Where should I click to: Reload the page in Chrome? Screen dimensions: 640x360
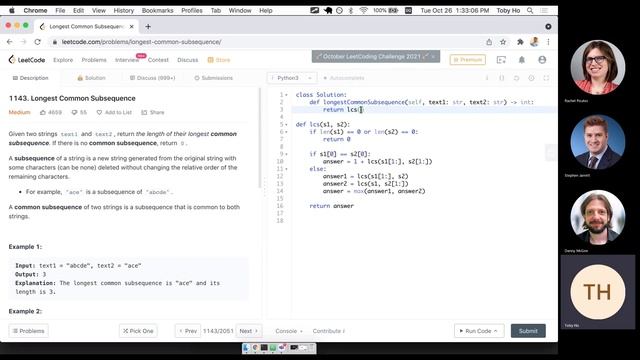pos(38,42)
